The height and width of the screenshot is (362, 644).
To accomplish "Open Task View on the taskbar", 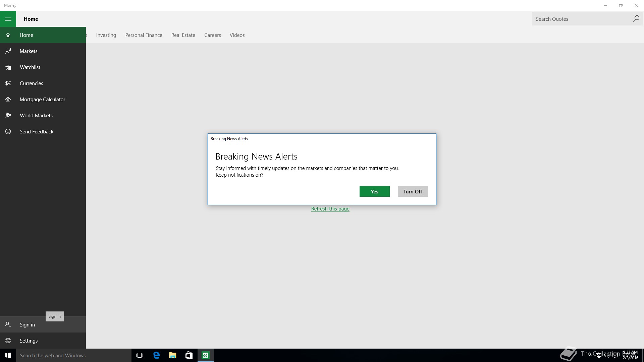I will click(140, 355).
